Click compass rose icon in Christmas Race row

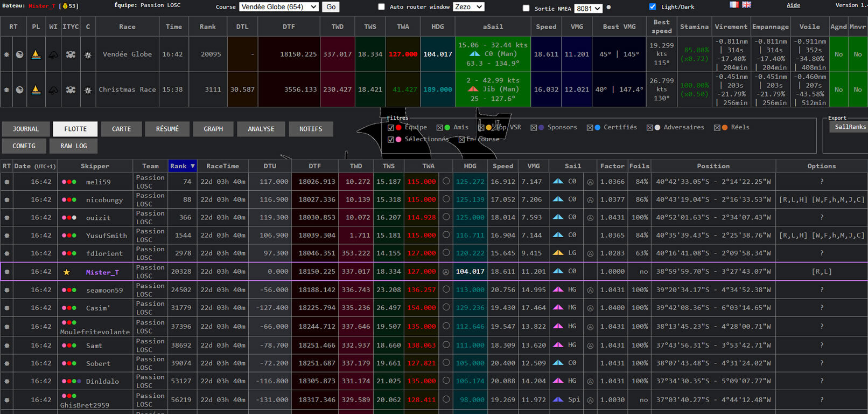click(88, 90)
